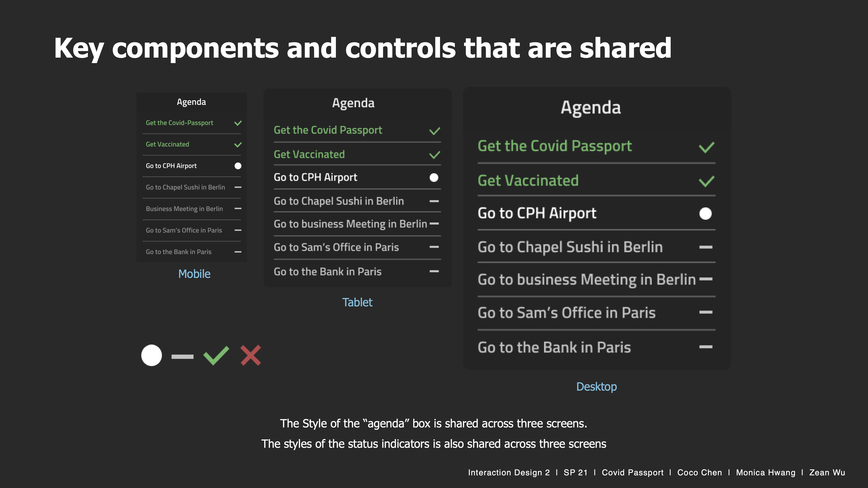Click Desktop dash icon beside Go to the Bank in Paris
This screenshot has width=868, height=488.
pos(705,347)
